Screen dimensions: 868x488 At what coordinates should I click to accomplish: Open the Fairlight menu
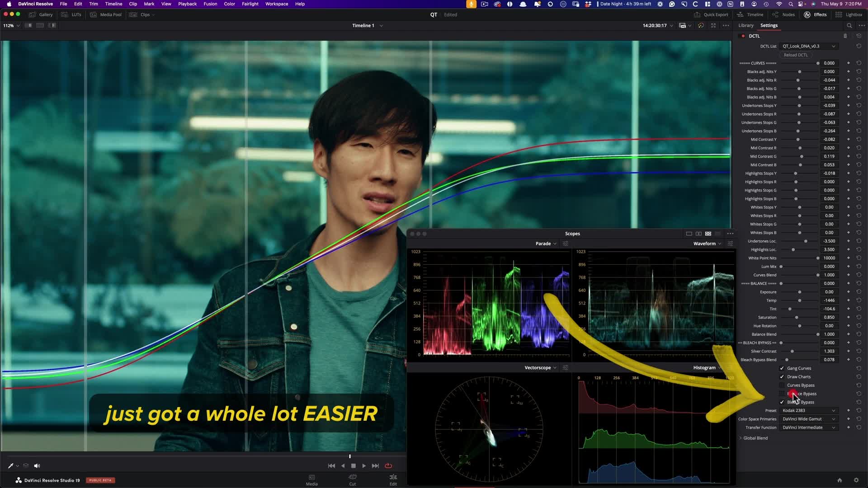[x=250, y=4]
